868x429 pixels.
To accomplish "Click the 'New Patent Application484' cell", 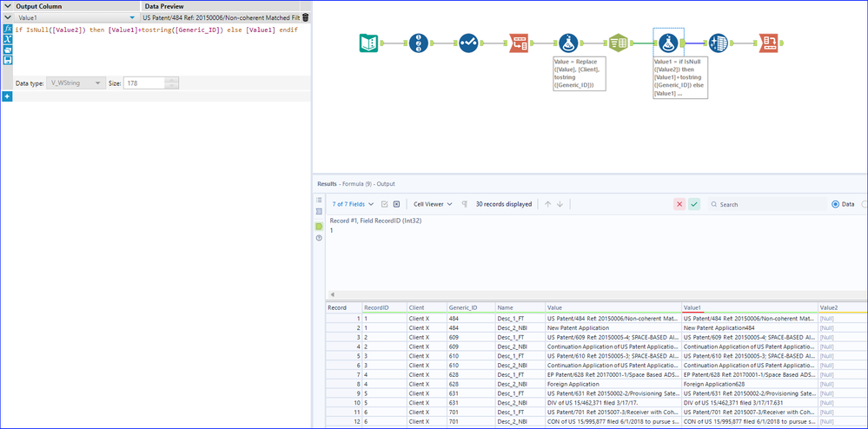I will click(x=750, y=327).
